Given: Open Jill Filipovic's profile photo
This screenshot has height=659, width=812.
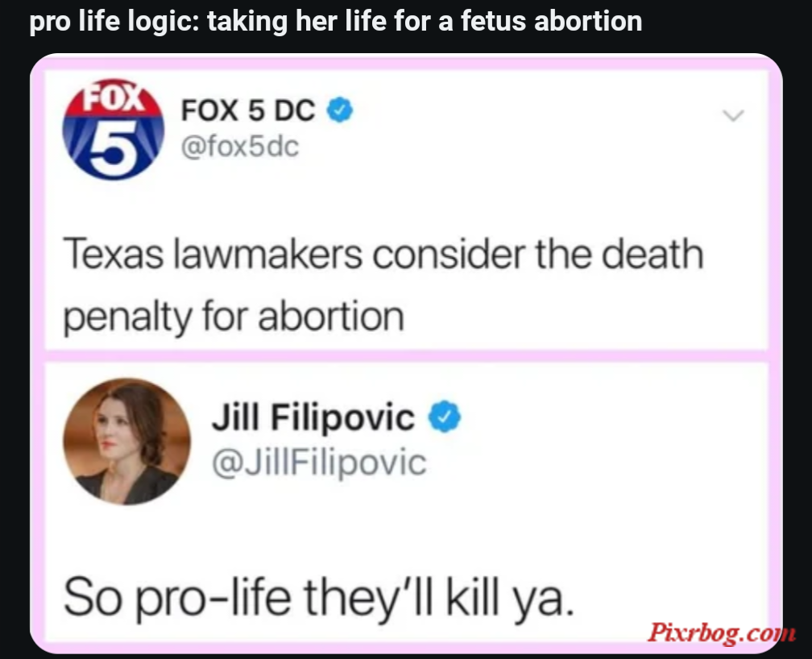Looking at the screenshot, I should [127, 441].
